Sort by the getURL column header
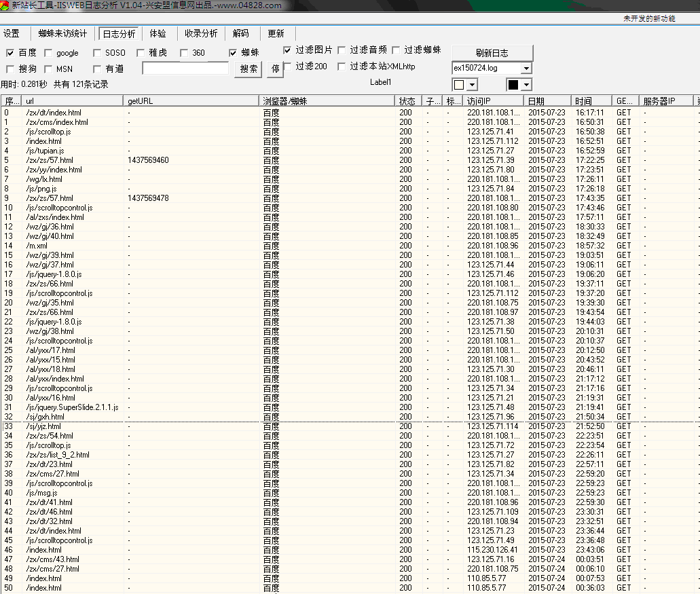This screenshot has height=594, width=700. pyautogui.click(x=191, y=101)
